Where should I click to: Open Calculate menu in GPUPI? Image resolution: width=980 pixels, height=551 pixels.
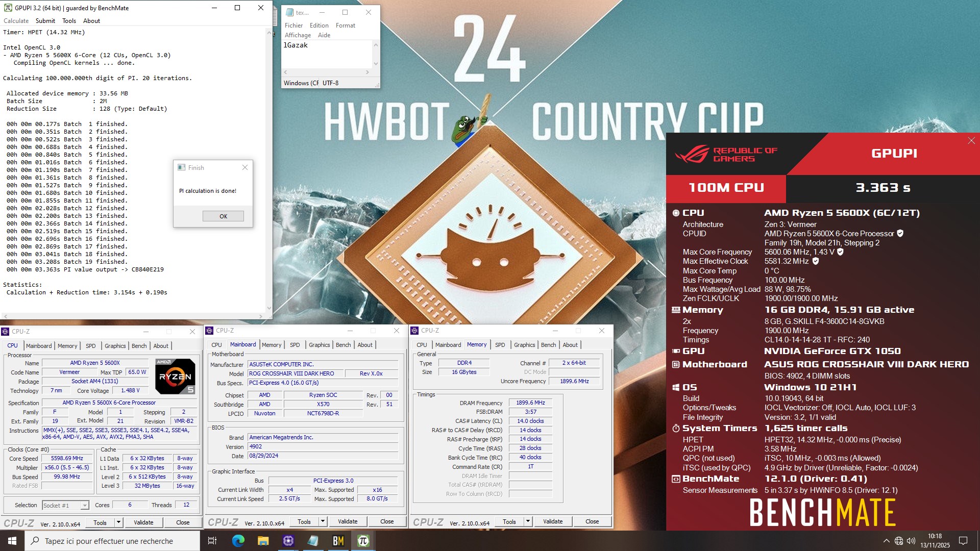[16, 21]
